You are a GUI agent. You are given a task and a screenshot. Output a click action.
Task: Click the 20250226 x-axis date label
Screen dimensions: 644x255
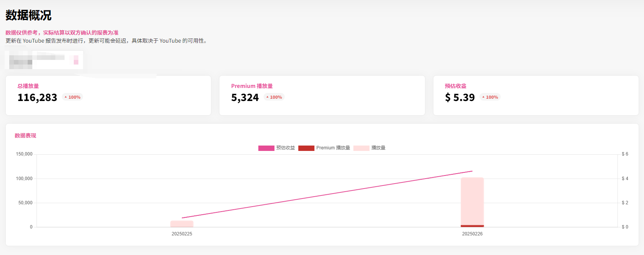(x=472, y=234)
